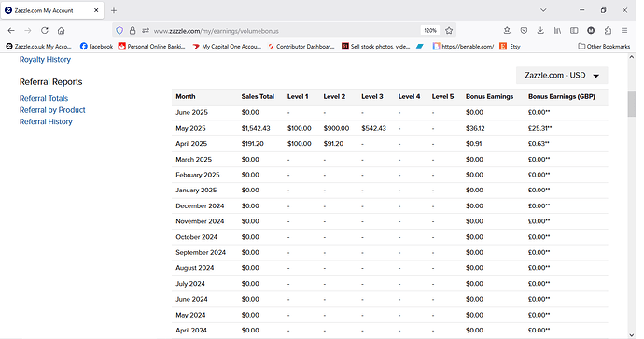Select the December 2024 row label
The width and height of the screenshot is (644, 339).
(200, 205)
